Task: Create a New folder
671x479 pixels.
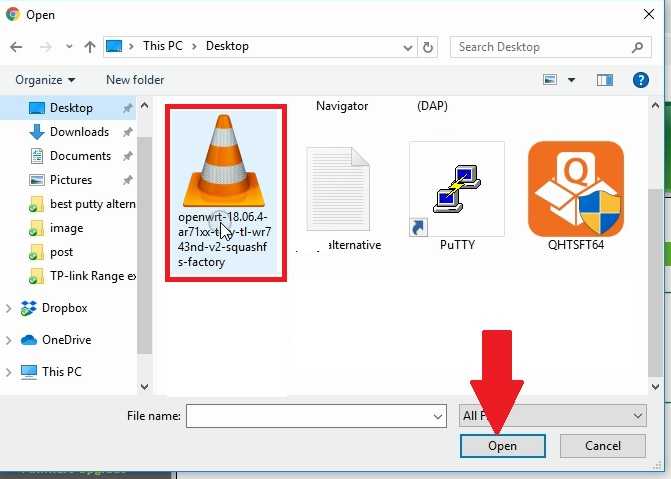Action: pyautogui.click(x=135, y=80)
